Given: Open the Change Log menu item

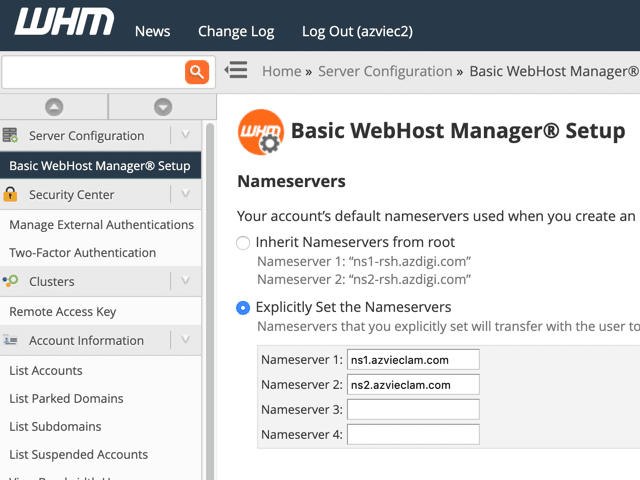Looking at the screenshot, I should coord(236,31).
